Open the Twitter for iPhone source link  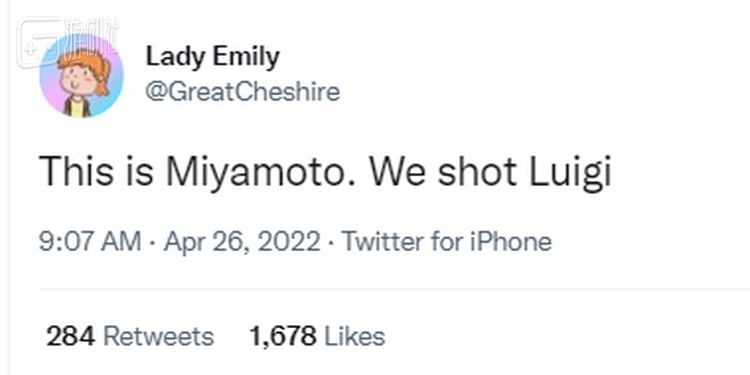(x=447, y=241)
